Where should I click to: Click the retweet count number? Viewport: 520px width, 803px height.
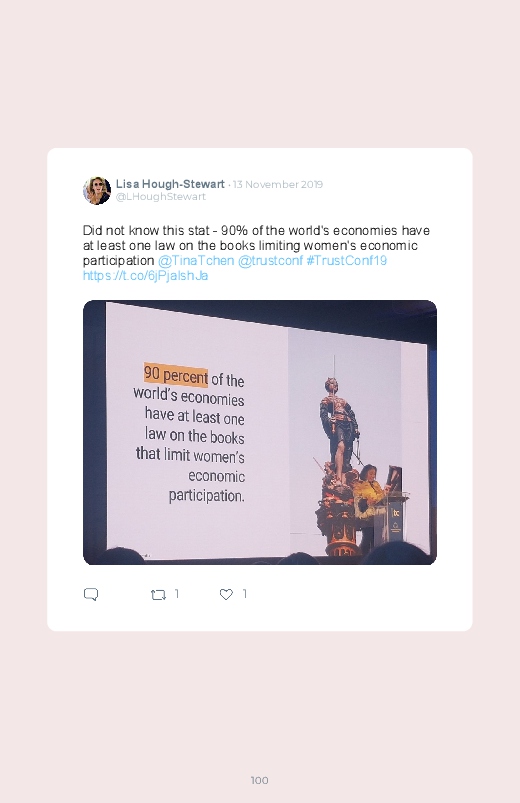click(177, 594)
